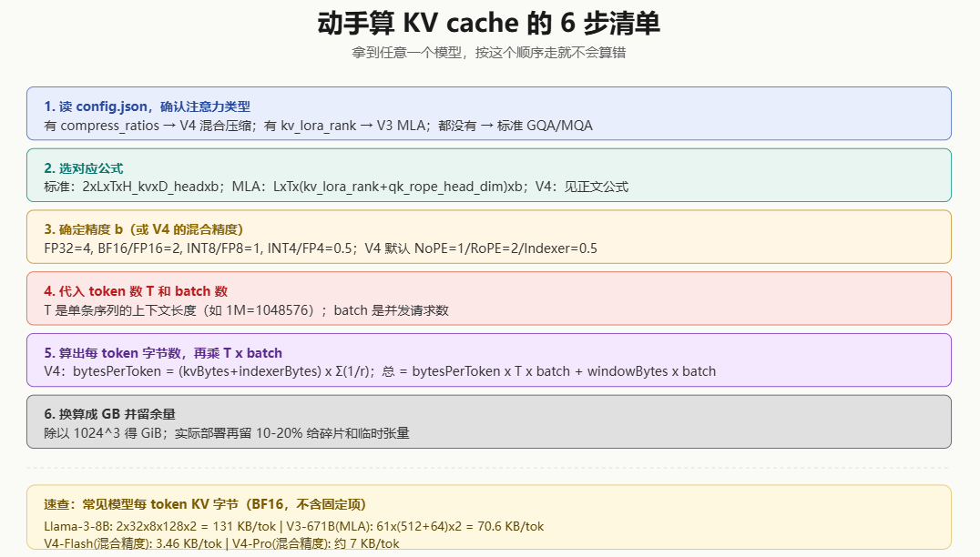Click the subtitle '拿到任意一个模型，按这个顺序走就不会算错'
Image resolution: width=980 pixels, height=557 pixels.
pyautogui.click(x=489, y=53)
